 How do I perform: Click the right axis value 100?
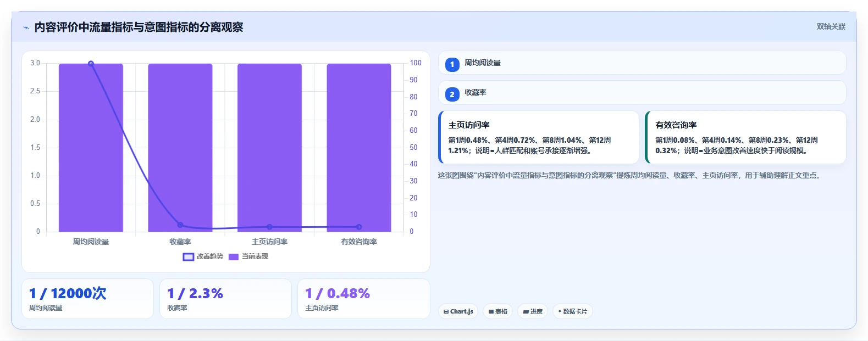tap(416, 63)
